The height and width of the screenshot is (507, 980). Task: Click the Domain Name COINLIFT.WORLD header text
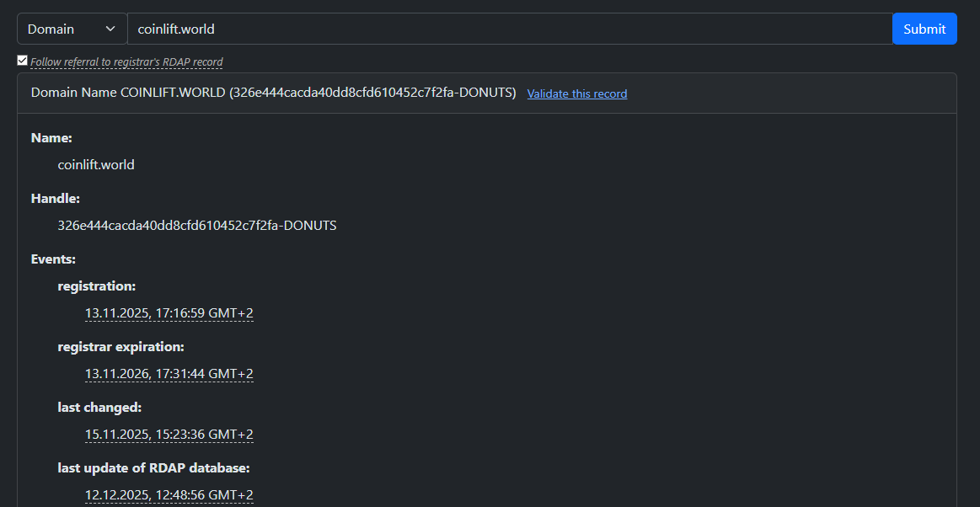click(273, 93)
